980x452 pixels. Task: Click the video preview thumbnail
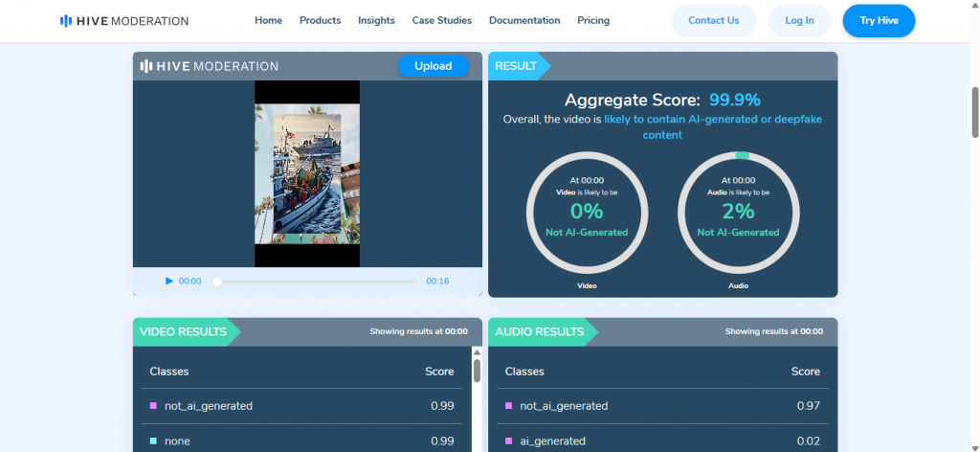pyautogui.click(x=307, y=173)
